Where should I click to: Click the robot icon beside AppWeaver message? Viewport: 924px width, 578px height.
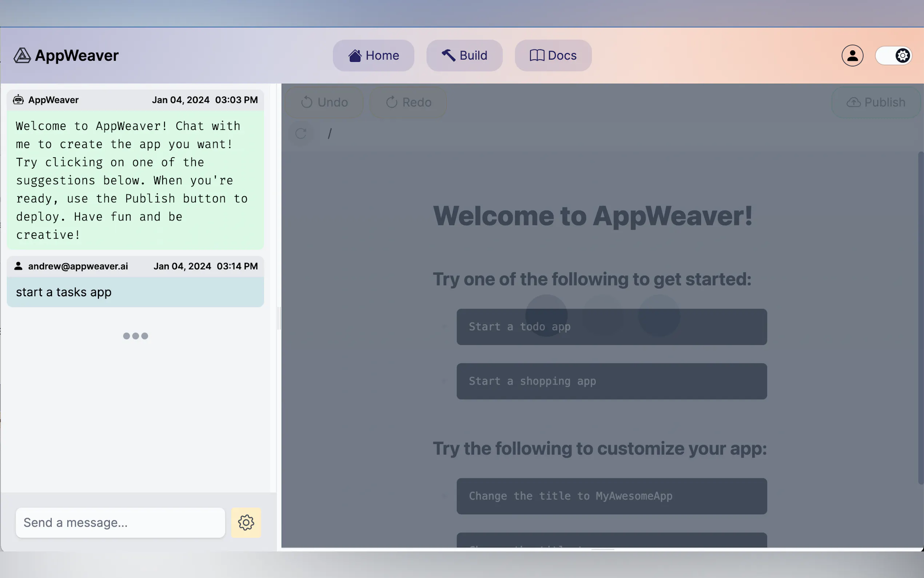tap(18, 100)
